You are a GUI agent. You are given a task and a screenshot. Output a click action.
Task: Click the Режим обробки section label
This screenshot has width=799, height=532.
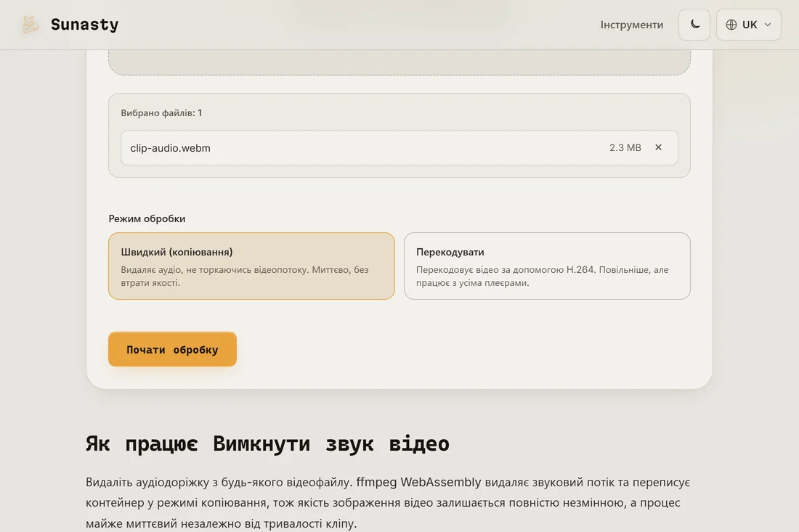point(147,218)
